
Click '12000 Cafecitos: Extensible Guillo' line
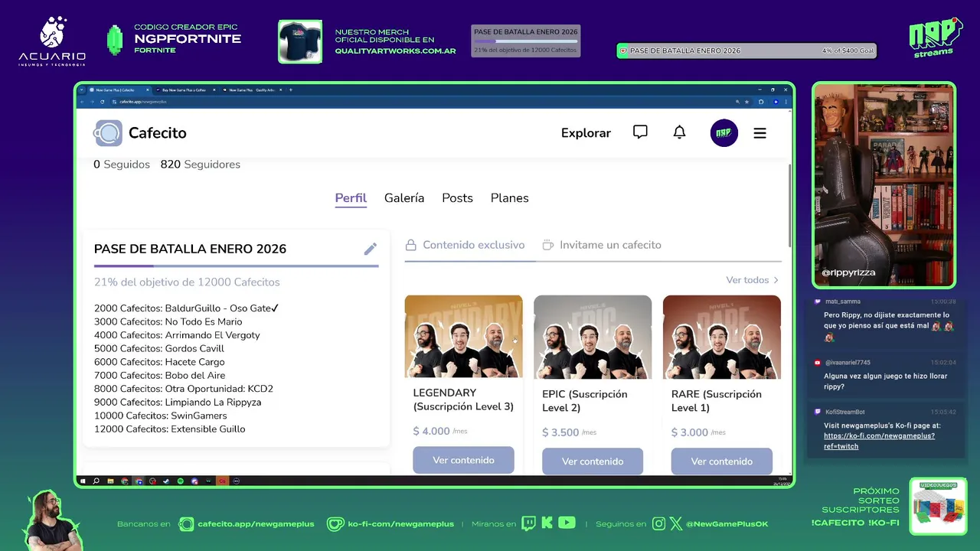[170, 429]
